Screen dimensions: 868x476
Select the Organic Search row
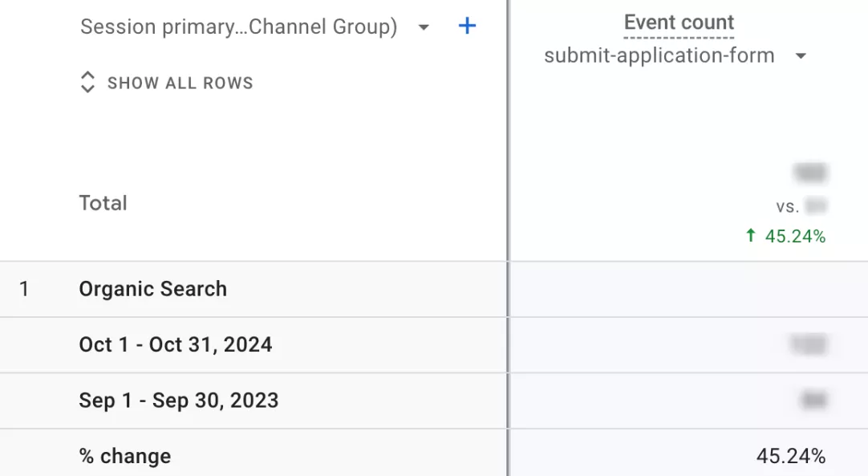152,289
